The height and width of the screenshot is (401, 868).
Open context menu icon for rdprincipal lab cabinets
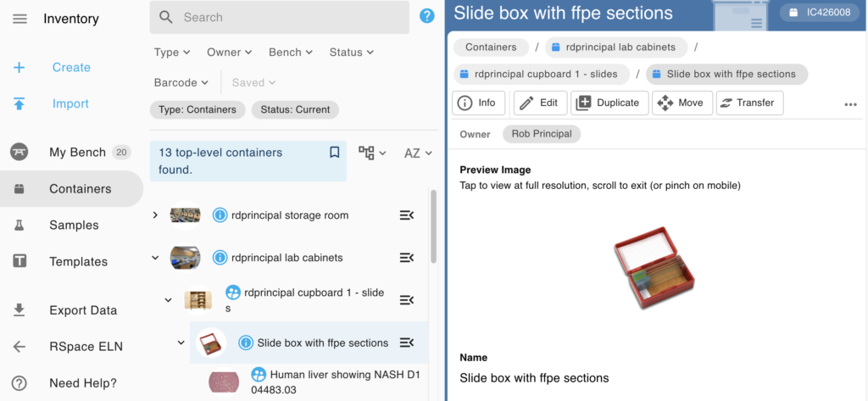pyautogui.click(x=407, y=258)
